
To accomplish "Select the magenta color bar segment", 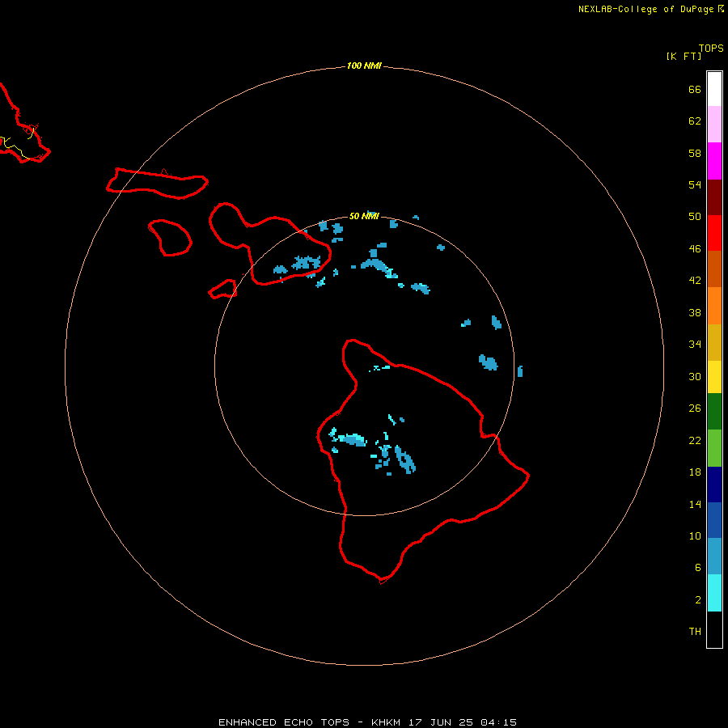I will [x=714, y=161].
